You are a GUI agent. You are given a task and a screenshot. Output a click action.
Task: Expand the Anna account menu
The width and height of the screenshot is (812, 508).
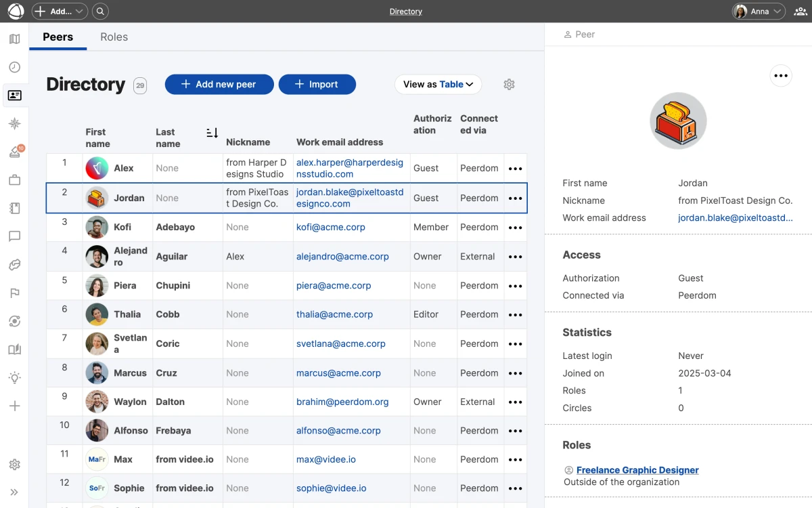[757, 11]
